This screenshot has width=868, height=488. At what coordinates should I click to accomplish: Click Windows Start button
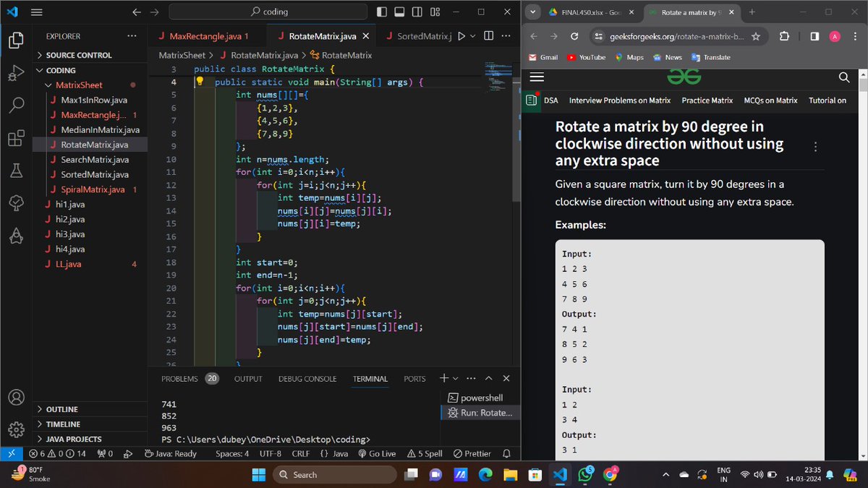click(259, 474)
